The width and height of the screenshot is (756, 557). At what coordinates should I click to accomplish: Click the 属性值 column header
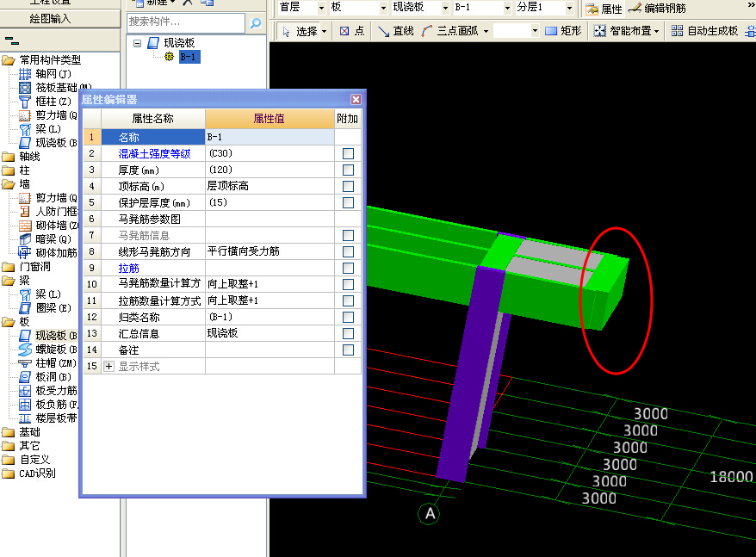270,119
